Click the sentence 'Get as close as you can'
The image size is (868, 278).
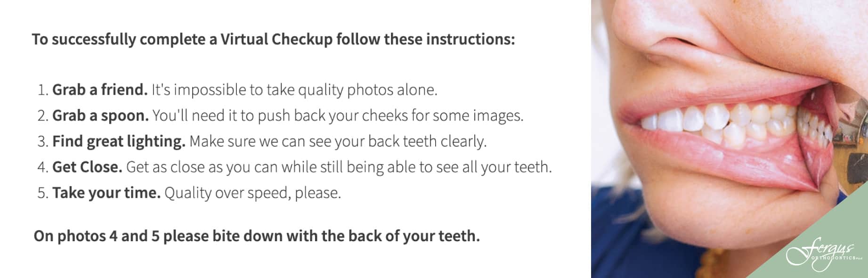[x=339, y=167]
